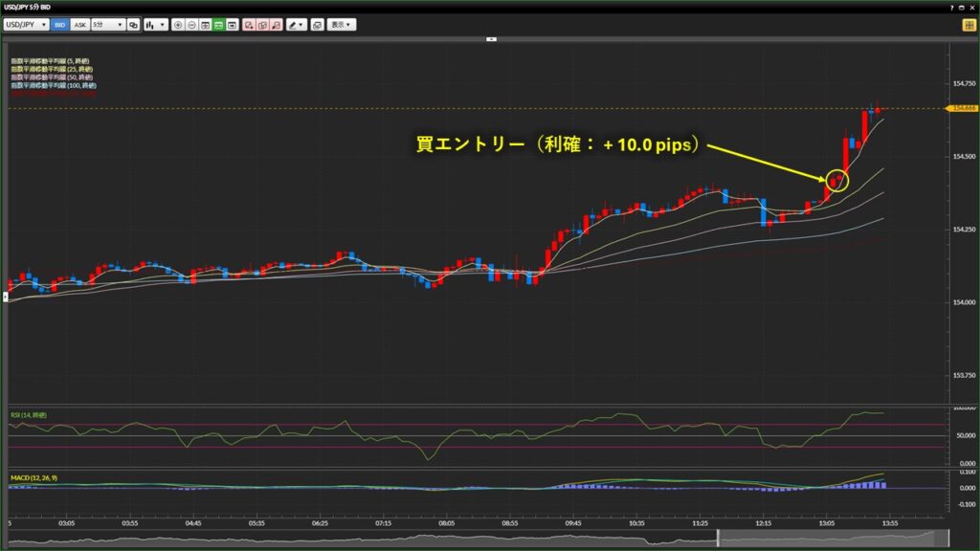This screenshot has height=551, width=980.
Task: Click the green highlighted chart layout icon
Action: click(x=219, y=24)
